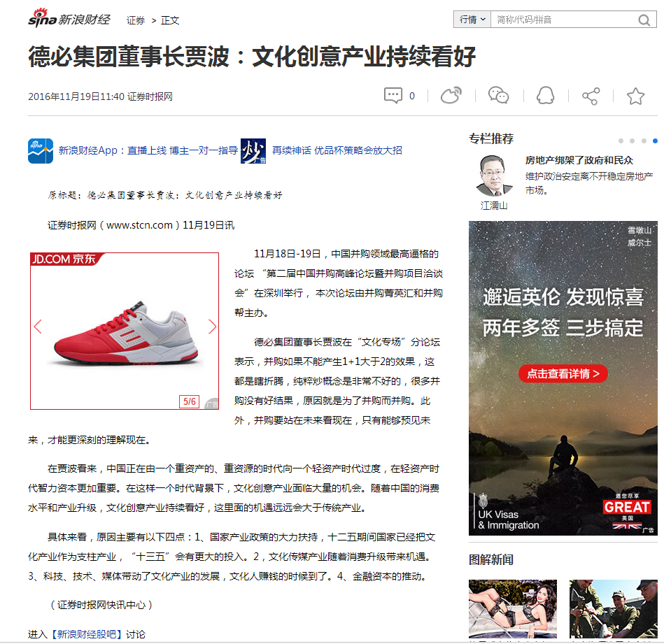Click the 点击查看详情 ad button
664x644 pixels.
pyautogui.click(x=563, y=373)
